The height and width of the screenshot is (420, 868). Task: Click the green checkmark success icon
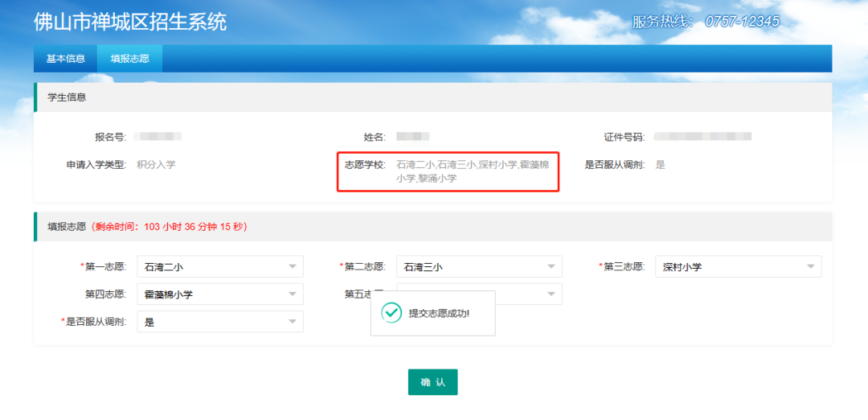click(x=391, y=313)
